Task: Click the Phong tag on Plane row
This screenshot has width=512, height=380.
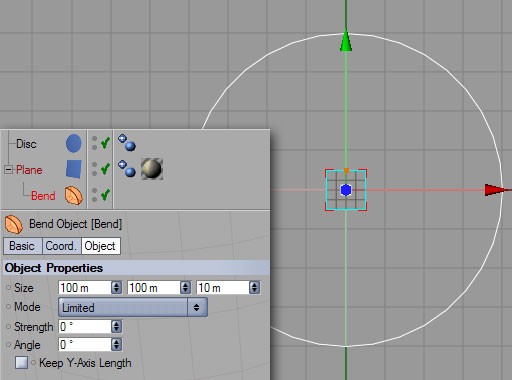Action: click(127, 168)
